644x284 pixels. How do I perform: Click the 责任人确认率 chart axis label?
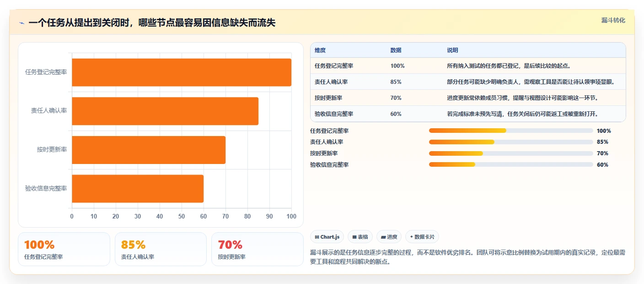pyautogui.click(x=49, y=111)
